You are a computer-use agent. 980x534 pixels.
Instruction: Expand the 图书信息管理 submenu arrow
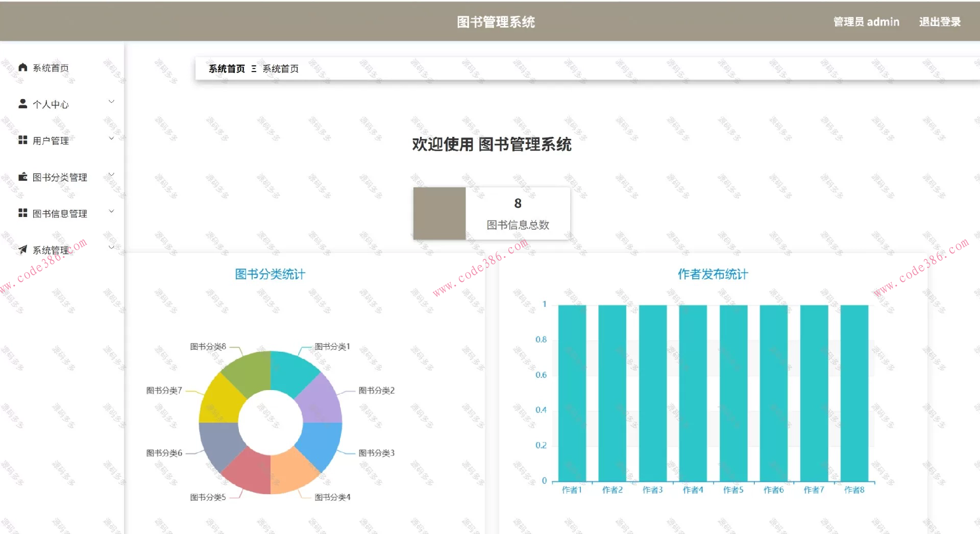(111, 211)
